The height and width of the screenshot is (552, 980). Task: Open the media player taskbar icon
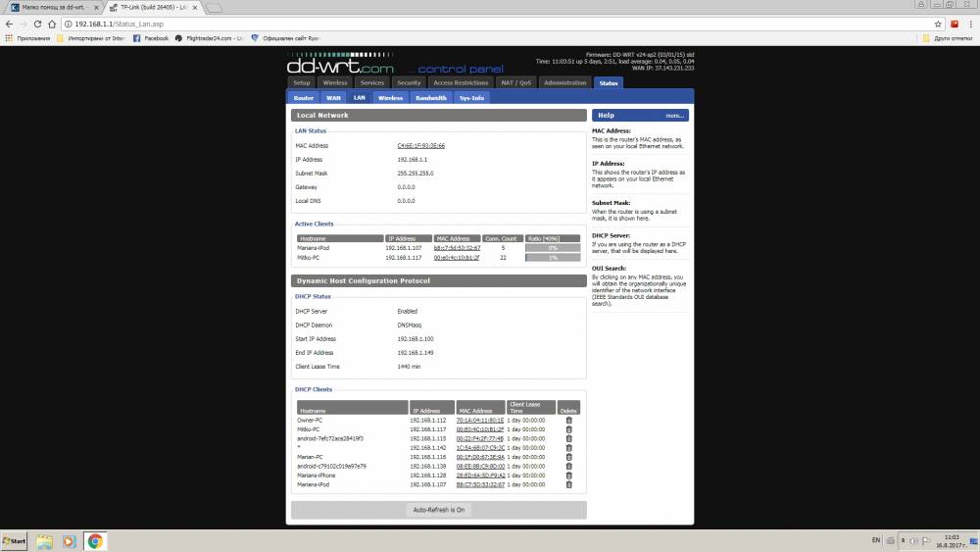(x=69, y=541)
